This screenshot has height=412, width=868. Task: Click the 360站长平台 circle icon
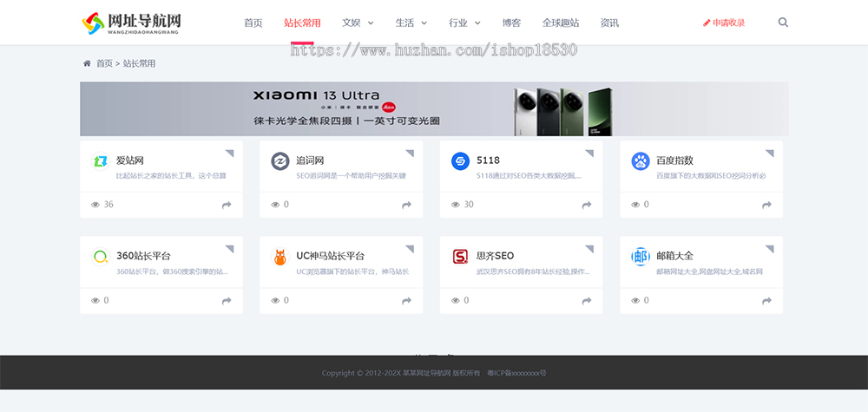tap(100, 257)
